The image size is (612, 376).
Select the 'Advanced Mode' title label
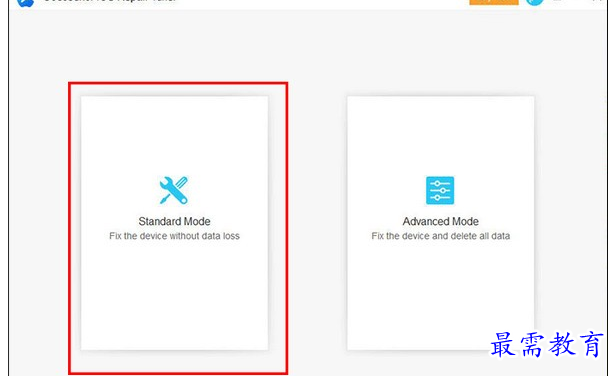[441, 221]
